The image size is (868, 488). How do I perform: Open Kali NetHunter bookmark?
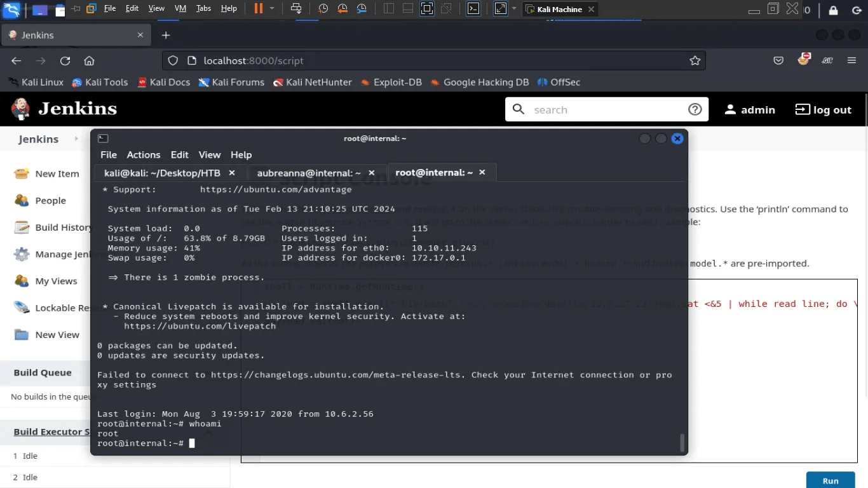[x=312, y=82]
